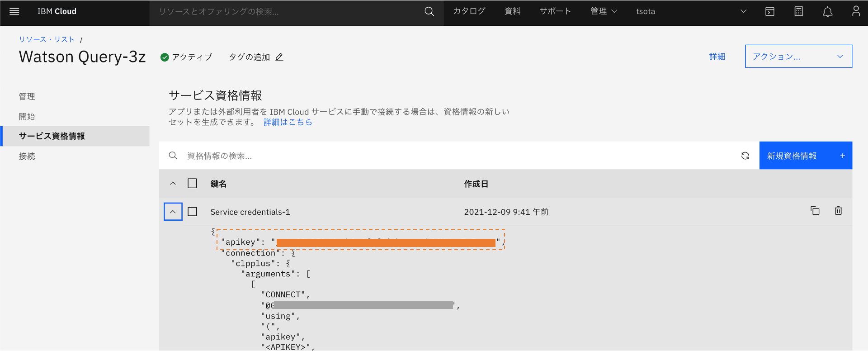Click the search magnifier icon in header
Screen dimensions: 868x351
429,12
